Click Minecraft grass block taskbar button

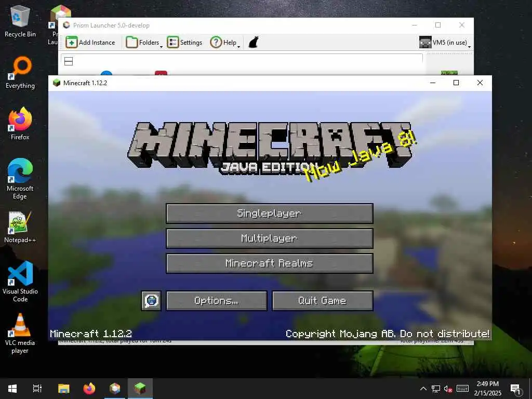140,389
